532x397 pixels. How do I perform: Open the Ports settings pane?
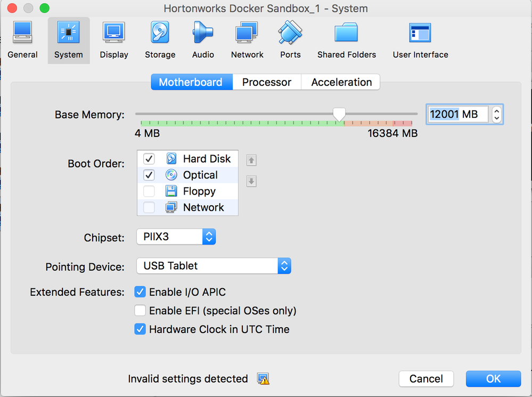coord(290,40)
